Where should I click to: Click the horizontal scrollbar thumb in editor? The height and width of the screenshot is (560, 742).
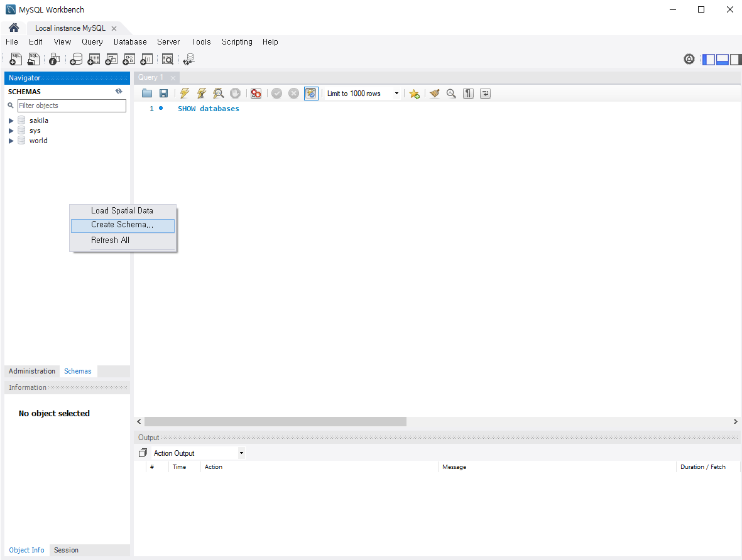[275, 421]
